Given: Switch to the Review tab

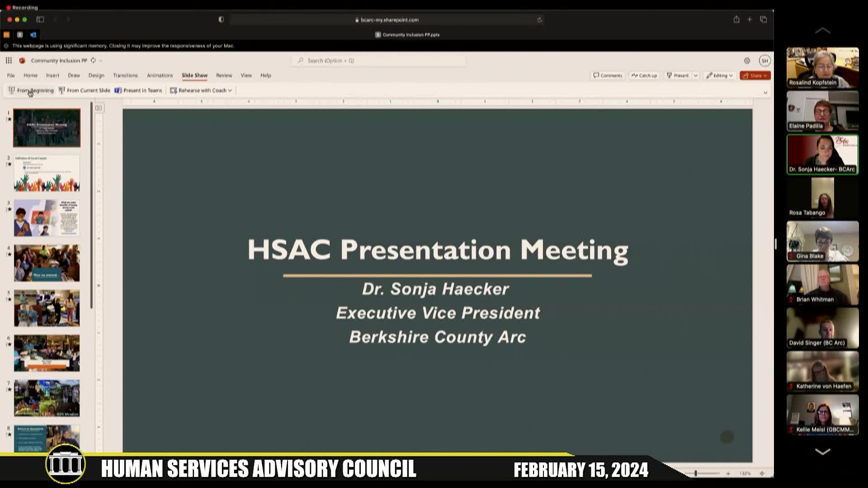Looking at the screenshot, I should click(224, 75).
